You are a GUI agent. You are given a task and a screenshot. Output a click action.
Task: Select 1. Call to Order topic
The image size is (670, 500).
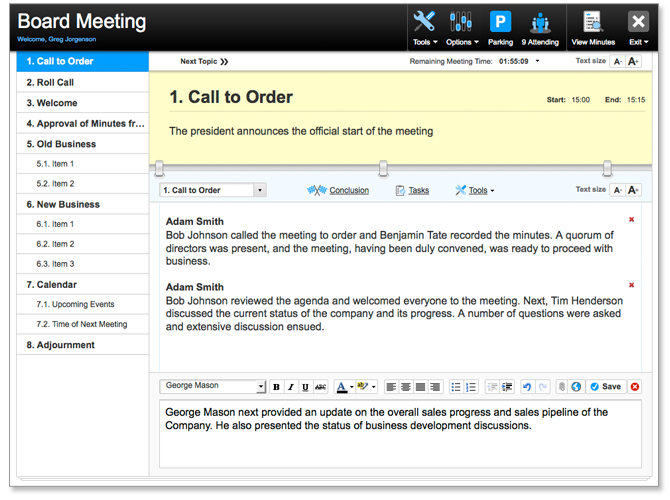pyautogui.click(x=82, y=62)
